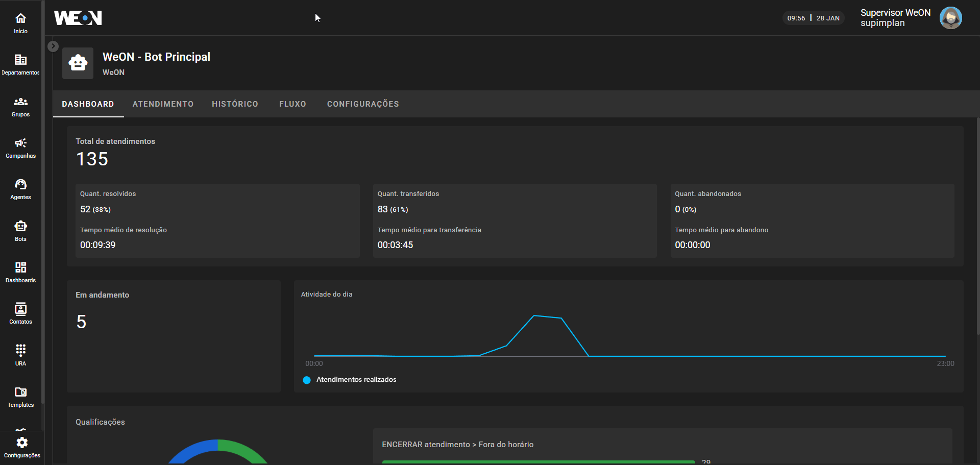Open Departamentos in the sidebar
The height and width of the screenshot is (465, 980).
[20, 65]
